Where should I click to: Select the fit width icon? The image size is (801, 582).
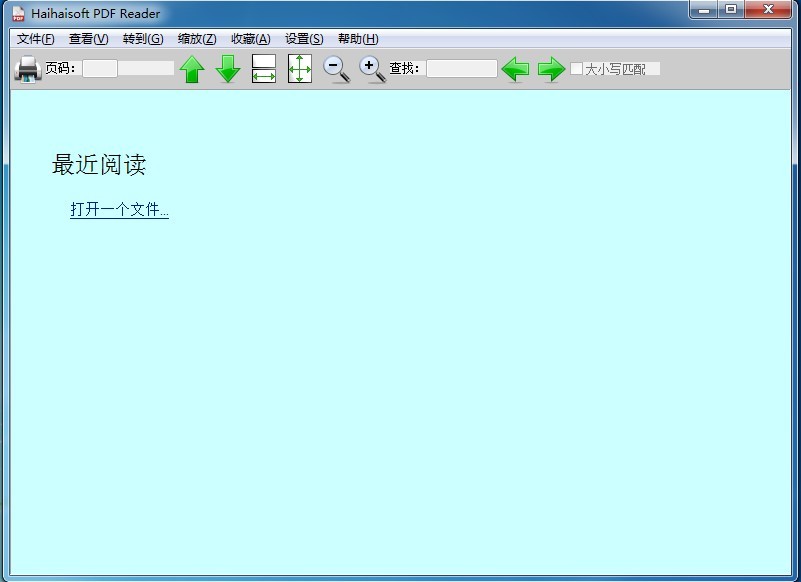[x=264, y=69]
